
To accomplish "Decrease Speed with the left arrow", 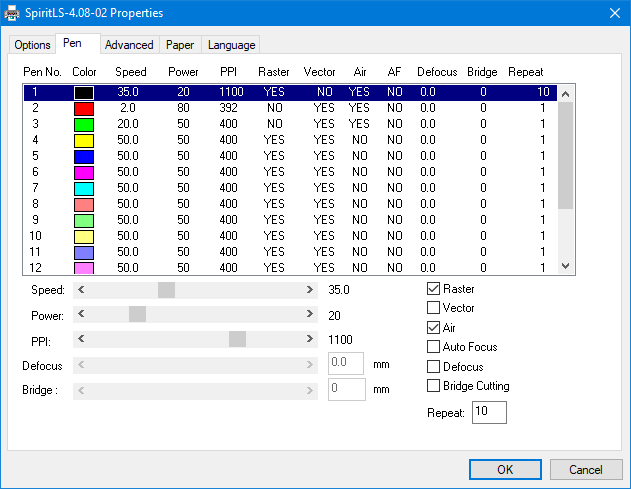I will (x=81, y=290).
